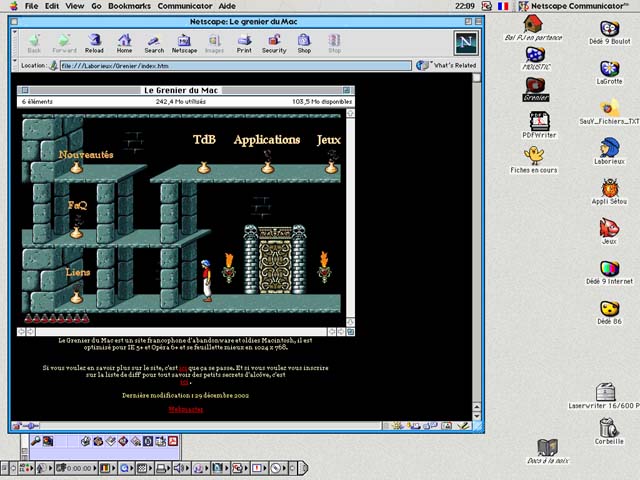
Task: Select the Jeux fish desktop icon
Action: (x=609, y=231)
